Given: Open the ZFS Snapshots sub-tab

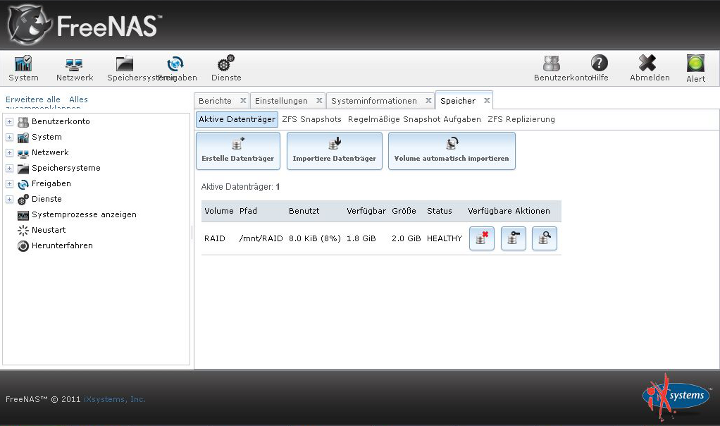Looking at the screenshot, I should click(312, 119).
